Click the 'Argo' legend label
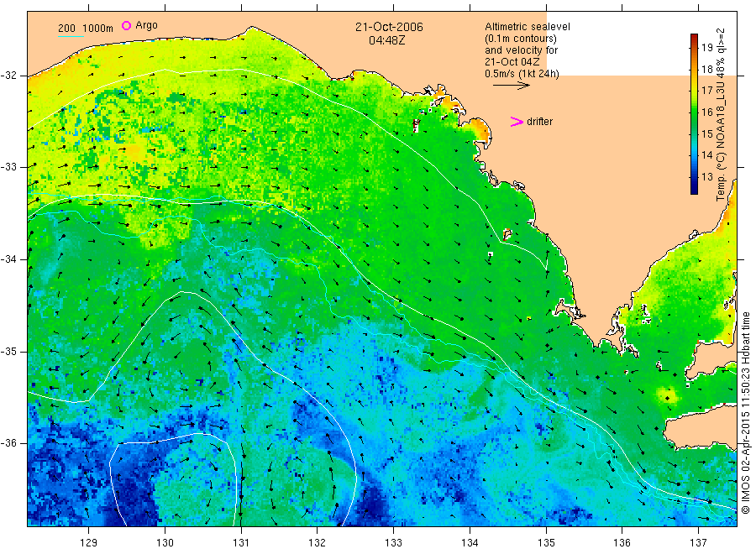This screenshot has width=756, height=554. point(146,25)
